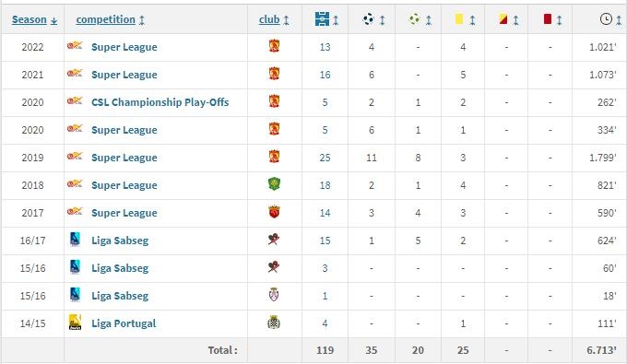Open the 16 appearances link for 2021
Screen dimensions: 627x364
coord(325,75)
